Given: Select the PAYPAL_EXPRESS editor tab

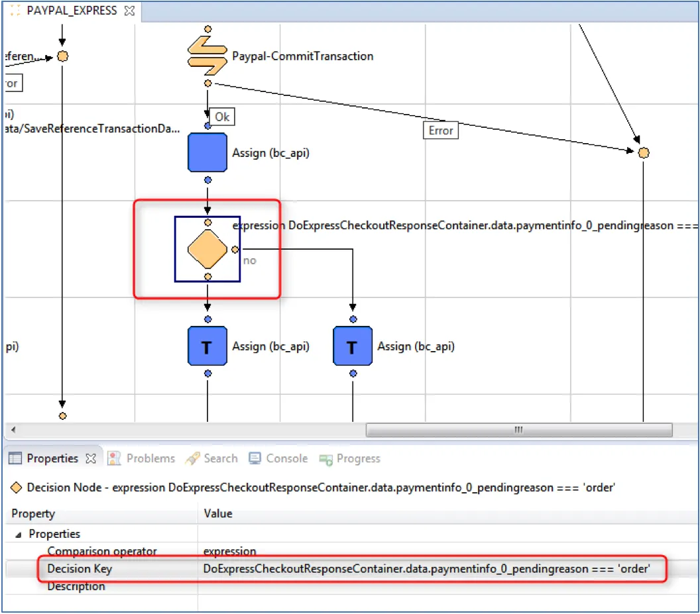Looking at the screenshot, I should click(72, 11).
